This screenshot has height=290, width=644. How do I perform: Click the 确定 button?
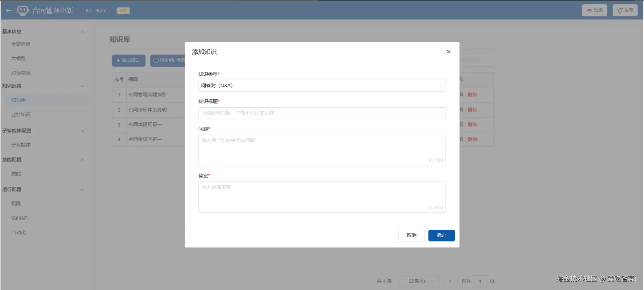(441, 235)
